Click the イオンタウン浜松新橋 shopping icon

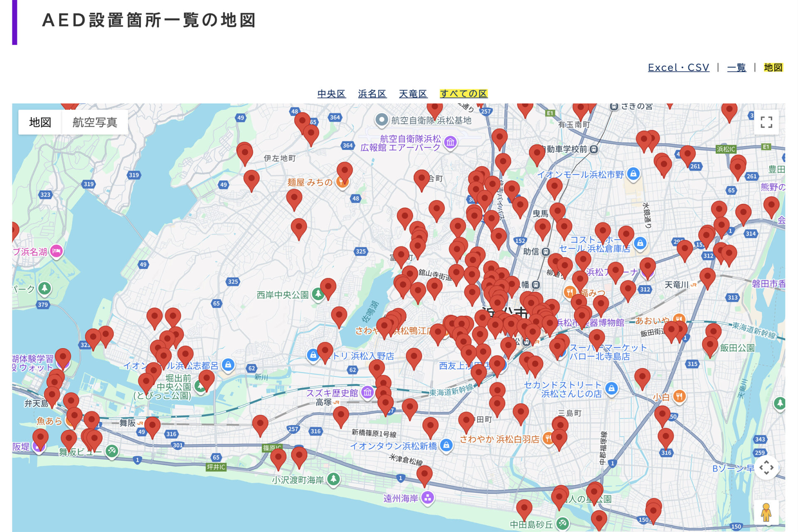pos(446,446)
